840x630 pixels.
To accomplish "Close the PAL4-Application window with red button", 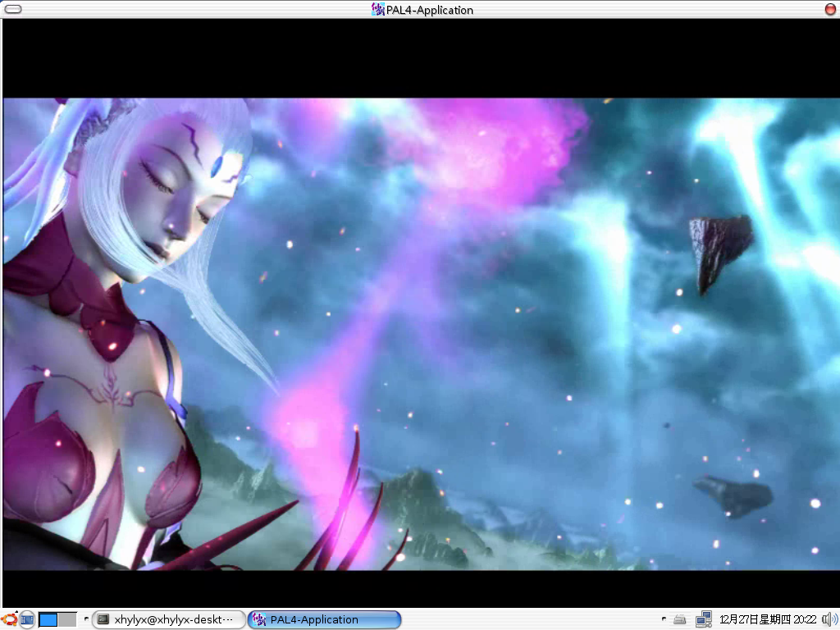I will (830, 9).
